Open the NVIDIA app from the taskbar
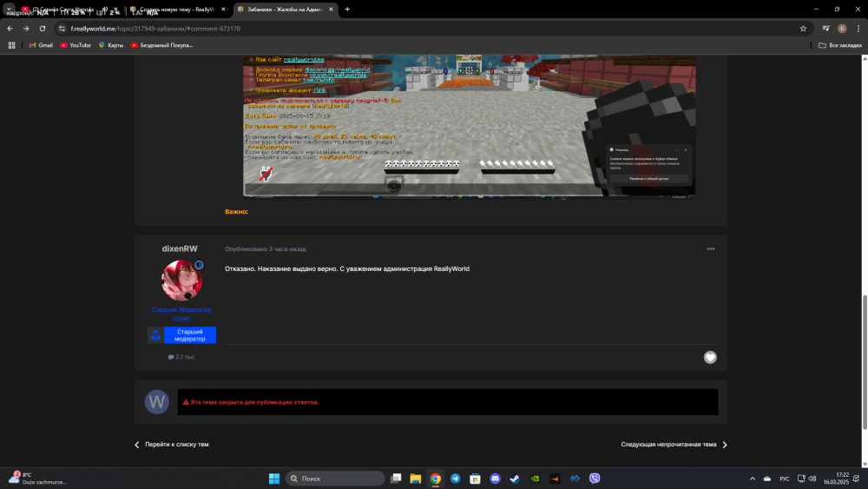The width and height of the screenshot is (868, 489). tap(535, 479)
